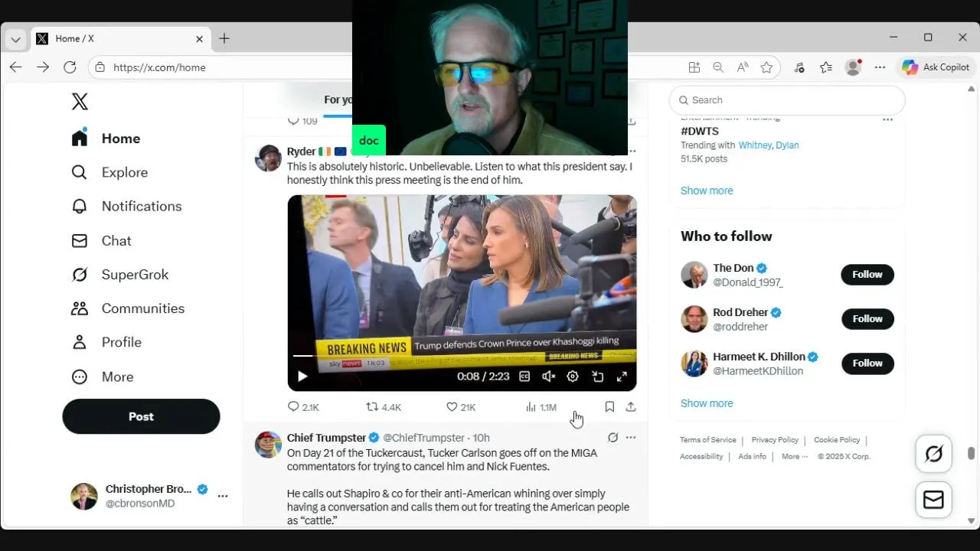
Task: Unmute the video player sound
Action: [x=548, y=377]
